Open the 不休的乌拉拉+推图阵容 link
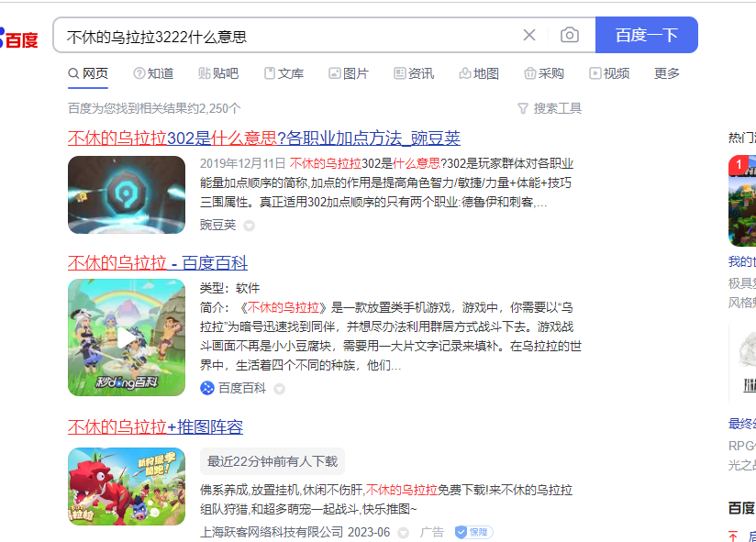Viewport: 756px width, 542px height. coord(155,426)
